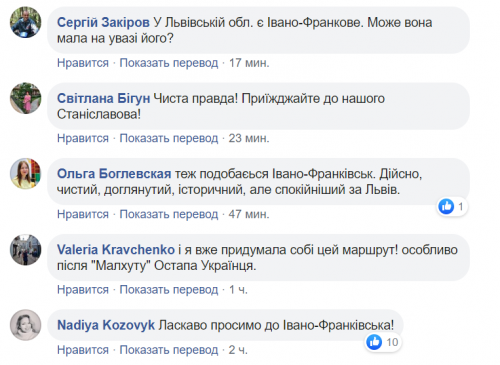The height and width of the screenshot is (365, 500).
Task: Show translation of Valeria Kravchenko's comment
Action: pyautogui.click(x=169, y=290)
